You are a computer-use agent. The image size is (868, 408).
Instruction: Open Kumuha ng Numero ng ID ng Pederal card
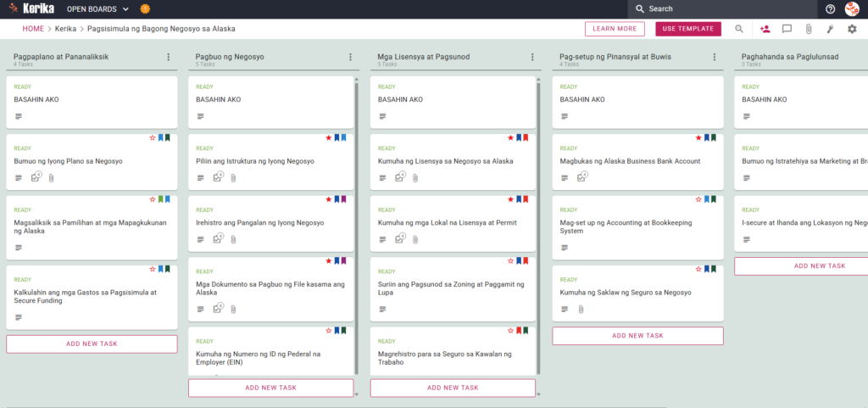(x=270, y=351)
